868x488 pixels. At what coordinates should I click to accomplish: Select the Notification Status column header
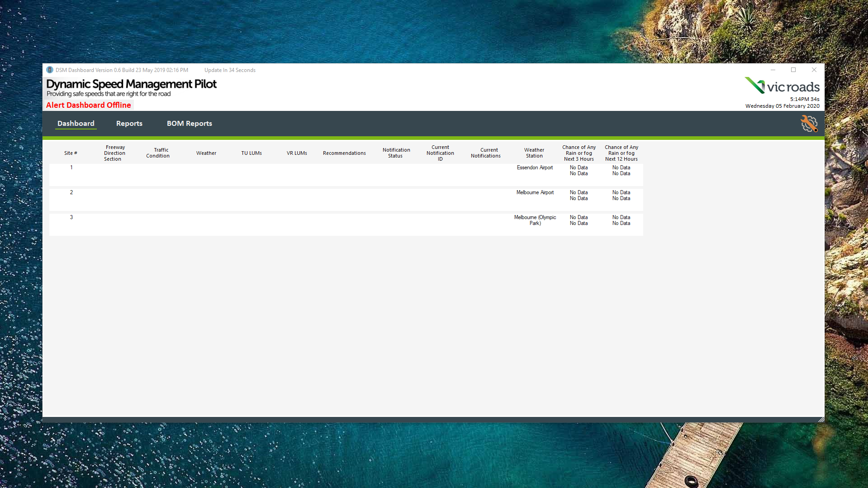tap(396, 153)
